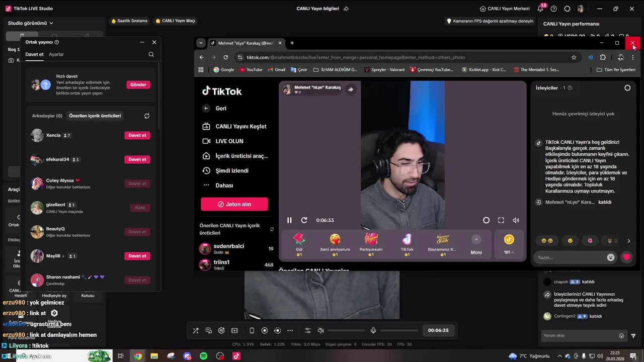644x362 pixels.
Task: Click the portrait phone layout icon
Action: click(x=252, y=330)
